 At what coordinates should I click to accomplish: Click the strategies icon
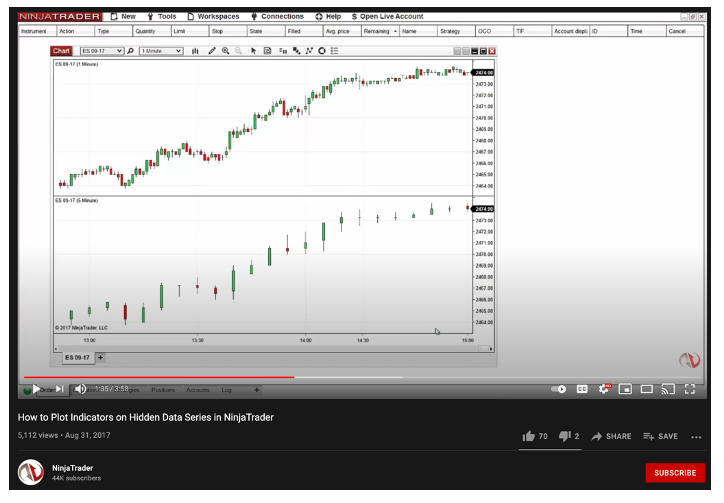coord(309,51)
